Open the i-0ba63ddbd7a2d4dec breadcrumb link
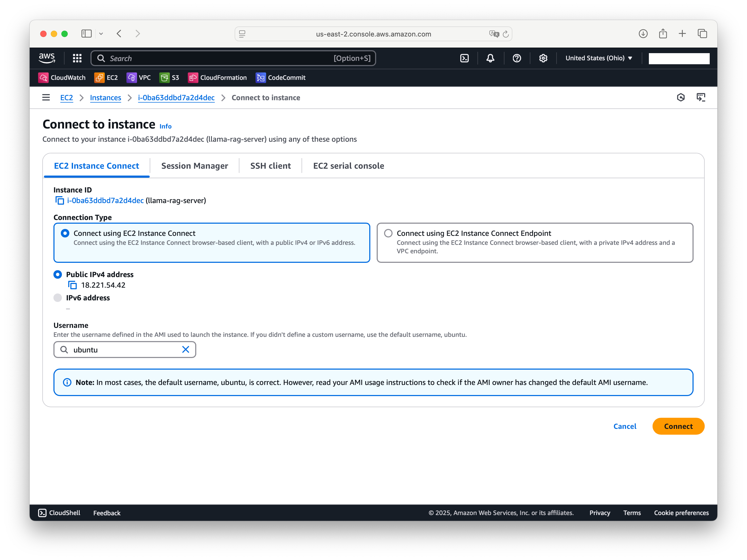This screenshot has height=560, width=747. [x=176, y=98]
